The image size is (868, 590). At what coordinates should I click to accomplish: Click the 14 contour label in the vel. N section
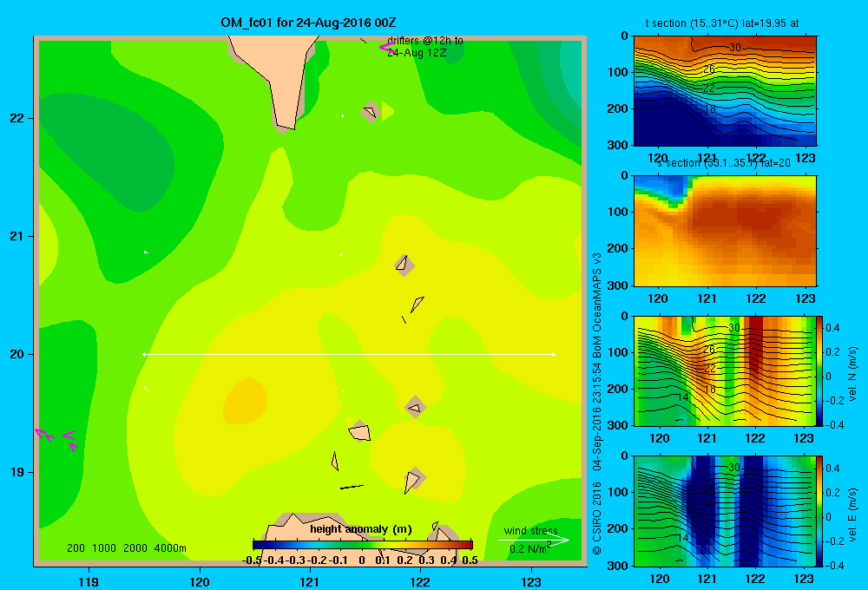click(683, 397)
